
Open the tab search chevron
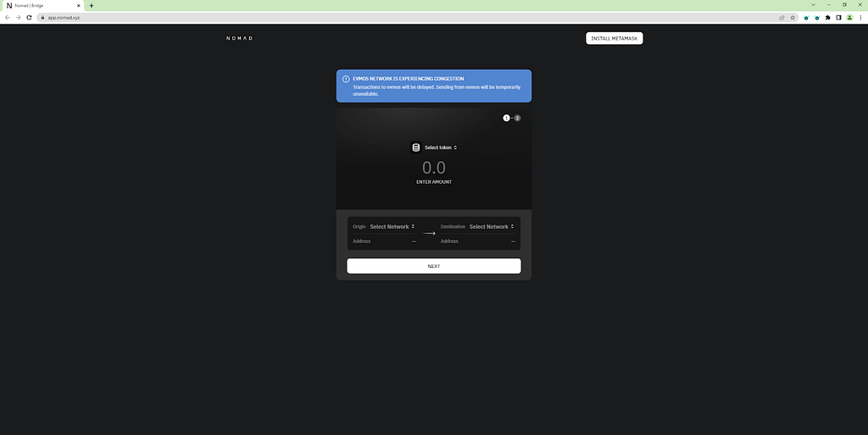813,5
